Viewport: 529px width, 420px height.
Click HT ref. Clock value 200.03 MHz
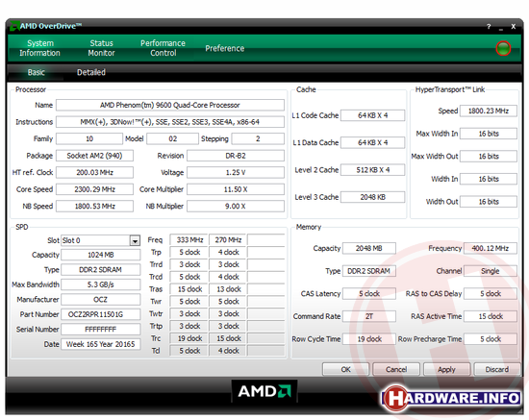[95, 173]
